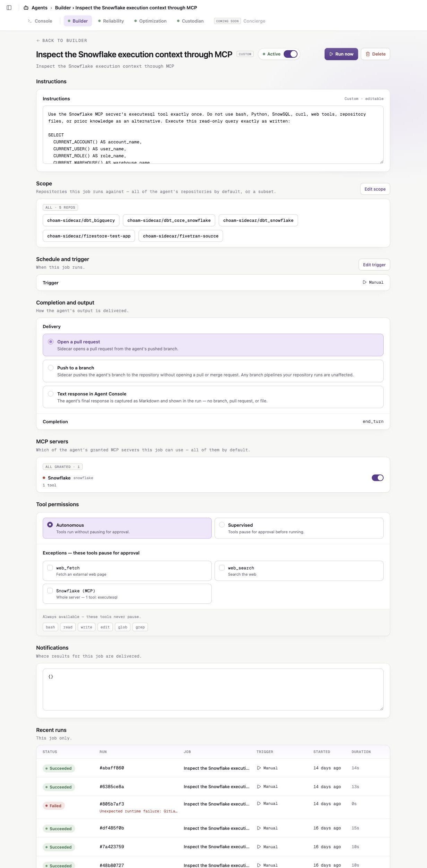Click the choam-sidecar/firestore-test-app repo chip
Viewport: 427px width, 868px height.
coord(89,236)
